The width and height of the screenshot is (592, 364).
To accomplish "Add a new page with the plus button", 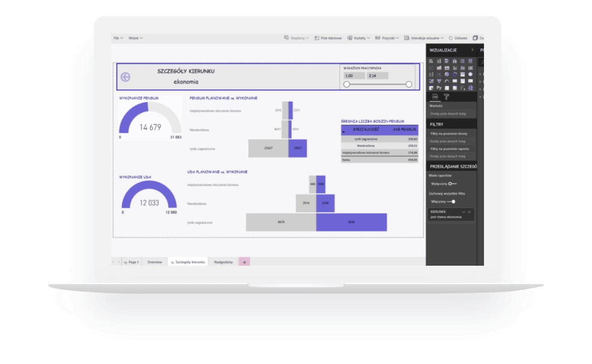I will click(x=245, y=261).
